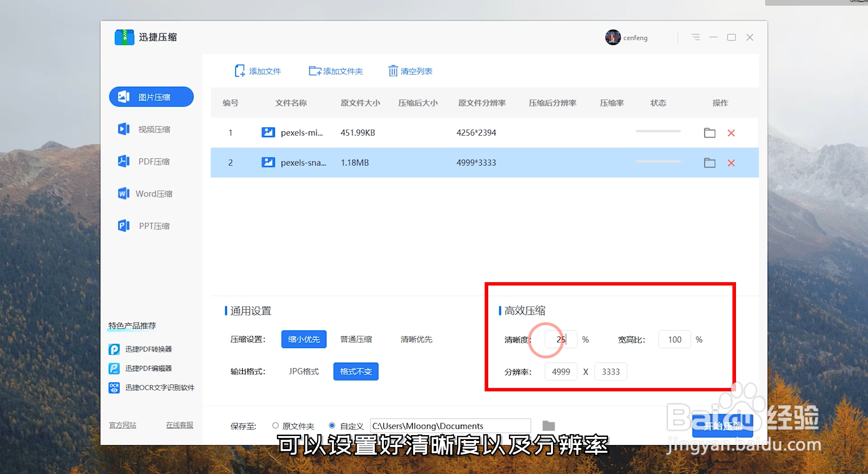Image resolution: width=868 pixels, height=474 pixels.
Task: Switch to 图片压缩 tab
Action: coord(151,97)
